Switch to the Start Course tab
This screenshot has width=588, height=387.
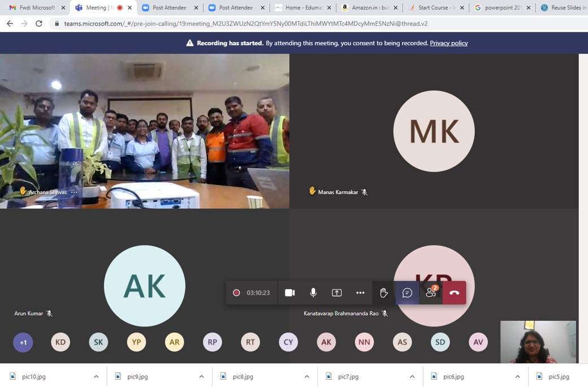point(436,8)
